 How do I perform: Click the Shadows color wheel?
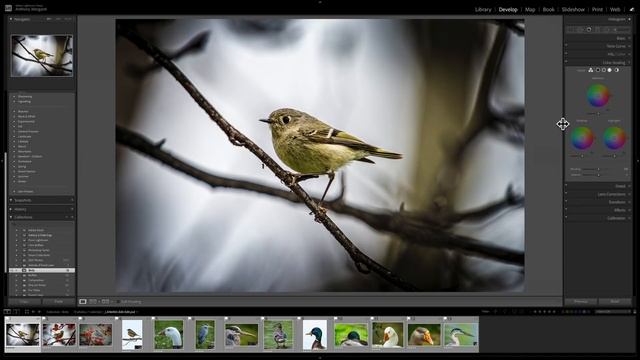(582, 138)
